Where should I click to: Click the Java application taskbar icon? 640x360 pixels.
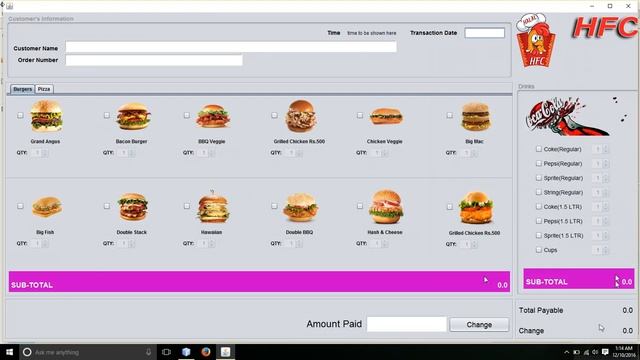(x=225, y=352)
